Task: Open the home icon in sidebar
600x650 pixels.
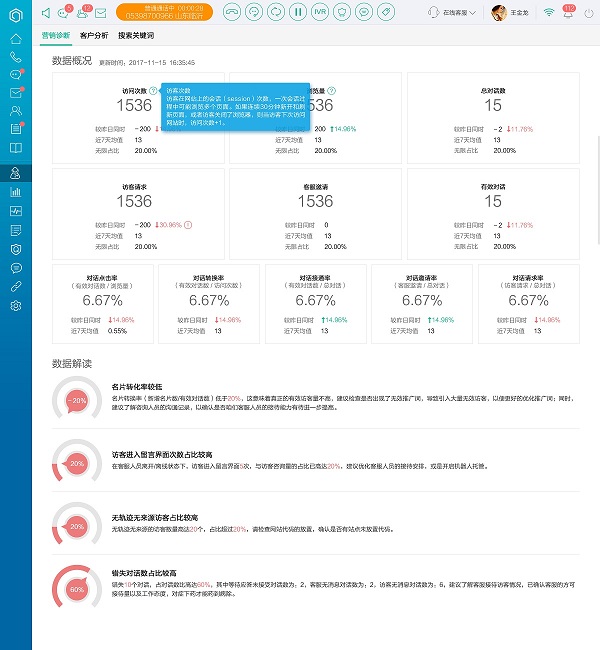Action: 15,38
